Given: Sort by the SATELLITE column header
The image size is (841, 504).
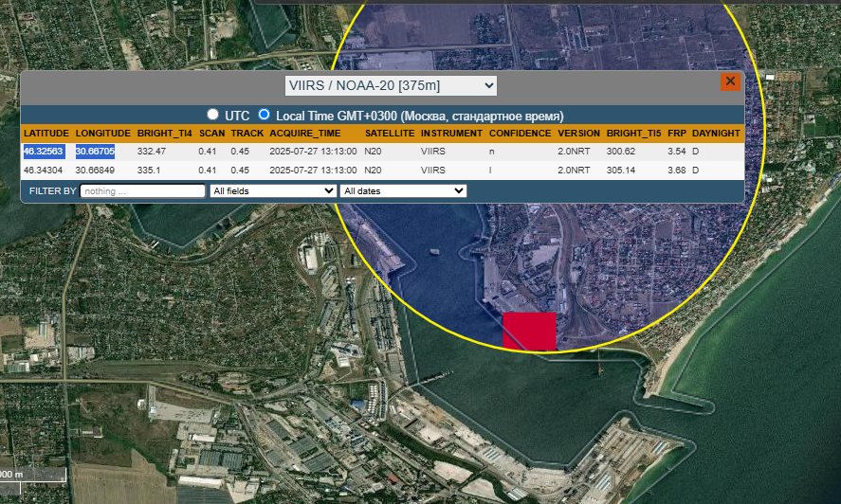Looking at the screenshot, I should 390,133.
